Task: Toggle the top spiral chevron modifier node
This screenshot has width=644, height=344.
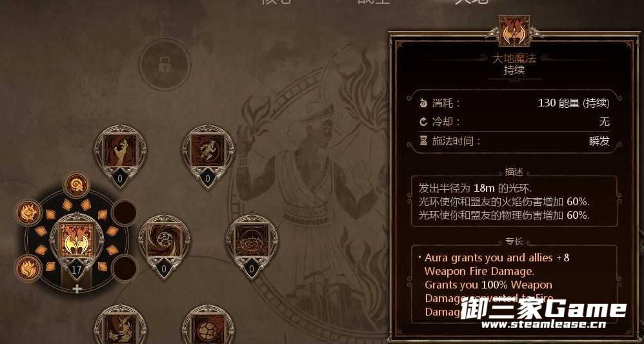Action: coord(77,185)
